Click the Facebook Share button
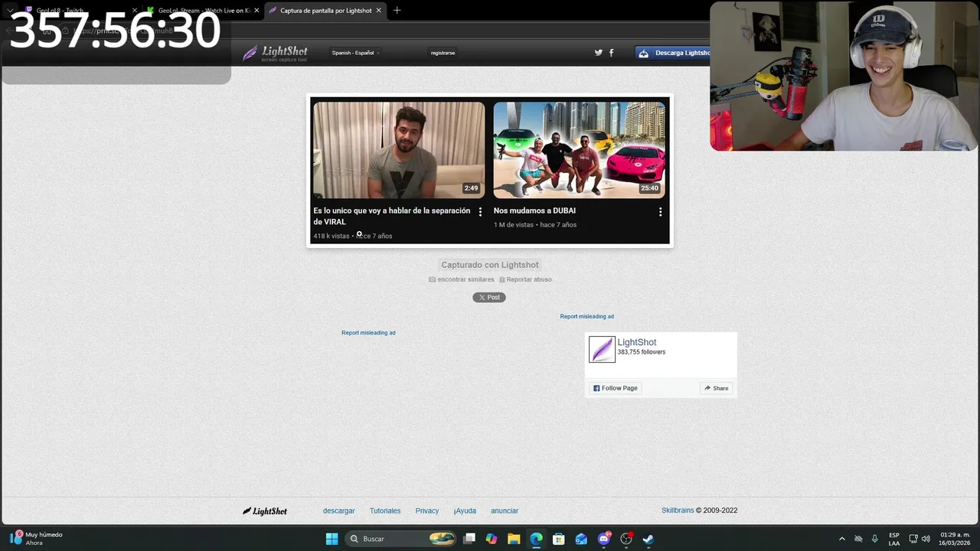The width and height of the screenshot is (980, 551). 717,388
